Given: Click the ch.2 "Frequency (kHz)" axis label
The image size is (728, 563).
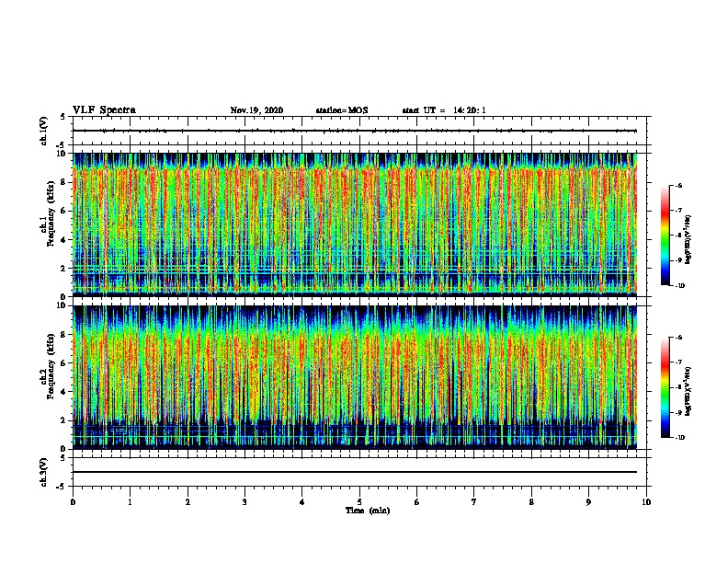Looking at the screenshot, I should tap(51, 366).
